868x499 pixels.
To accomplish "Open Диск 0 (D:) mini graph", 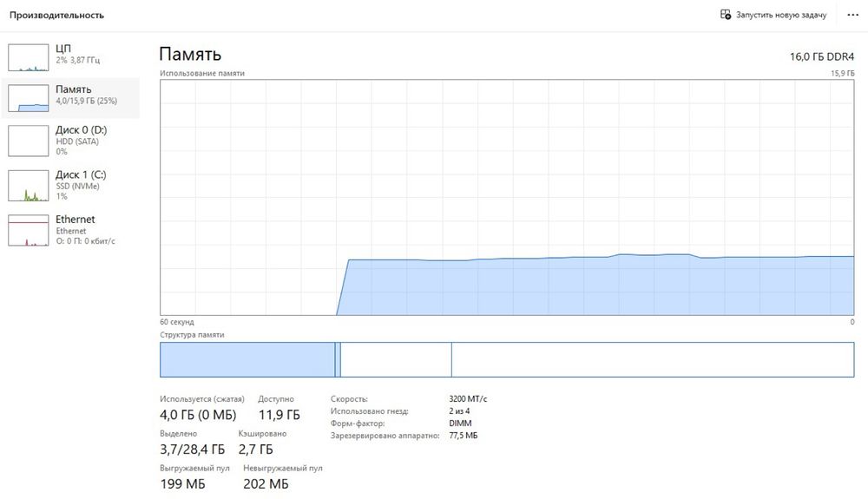I will (x=29, y=141).
